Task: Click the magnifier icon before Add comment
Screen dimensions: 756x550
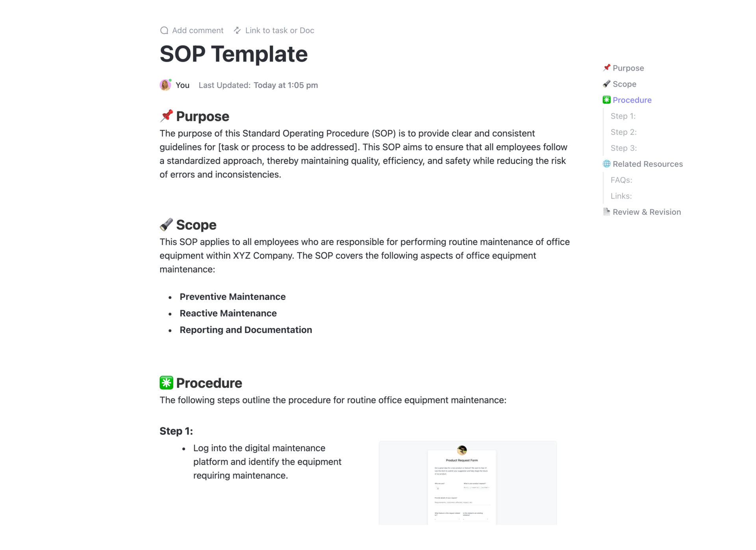Action: 164,30
